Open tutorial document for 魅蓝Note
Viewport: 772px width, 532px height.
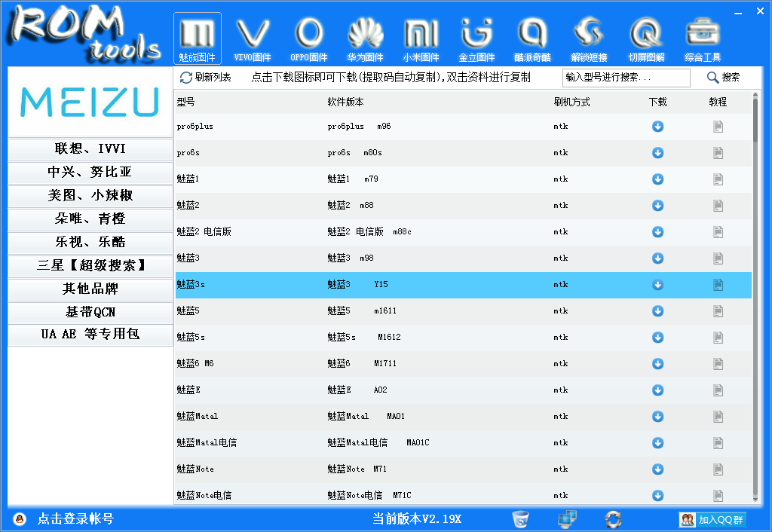click(x=718, y=469)
